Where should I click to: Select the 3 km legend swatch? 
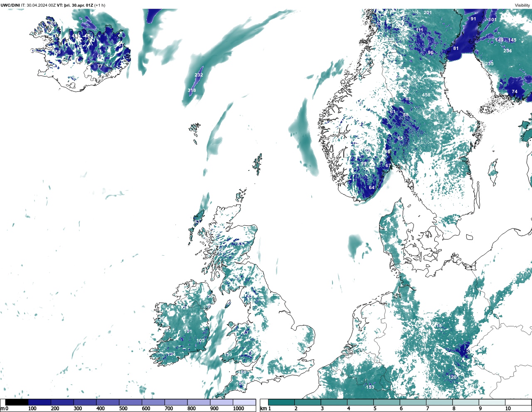[x=334, y=402]
